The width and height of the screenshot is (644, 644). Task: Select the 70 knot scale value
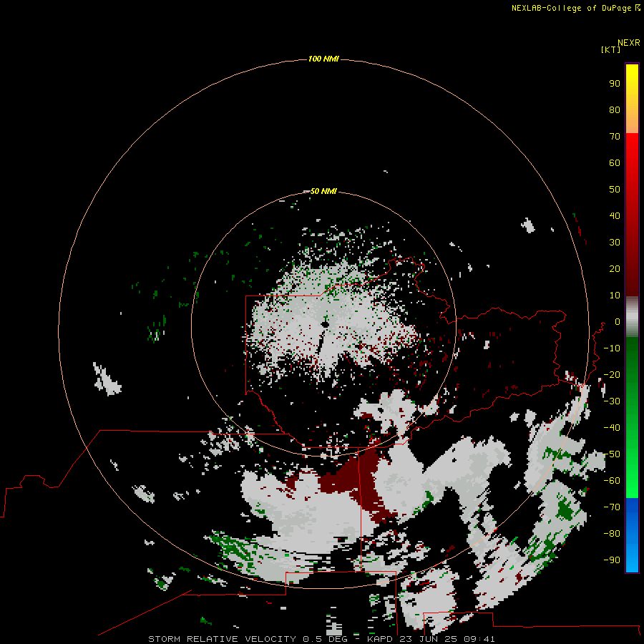615,137
